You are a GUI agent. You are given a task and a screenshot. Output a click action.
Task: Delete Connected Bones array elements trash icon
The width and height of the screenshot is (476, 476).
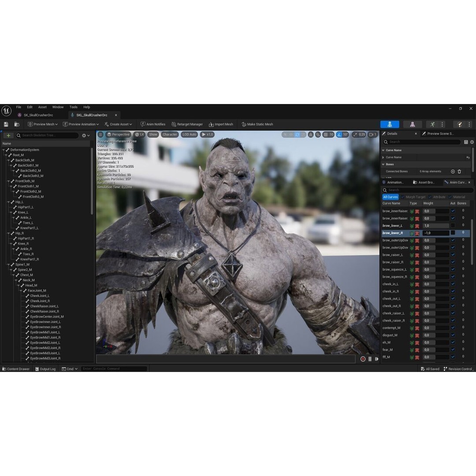tap(459, 171)
